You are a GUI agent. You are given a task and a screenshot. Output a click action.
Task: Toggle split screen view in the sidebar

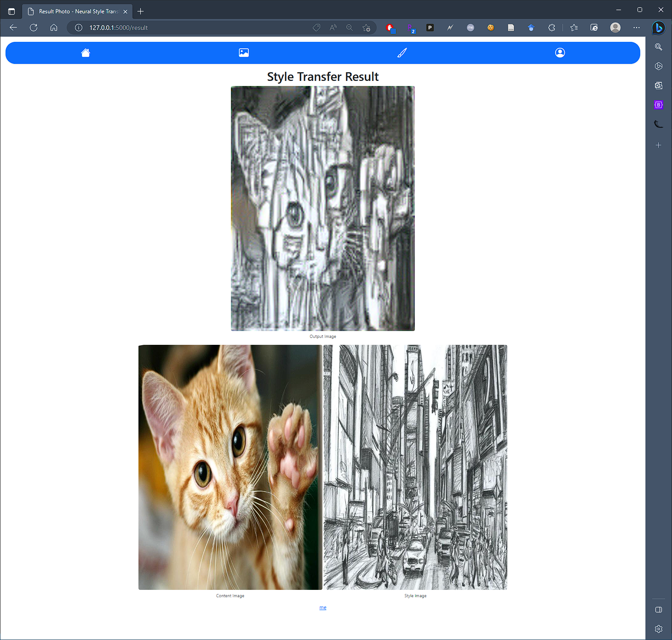[x=658, y=610]
